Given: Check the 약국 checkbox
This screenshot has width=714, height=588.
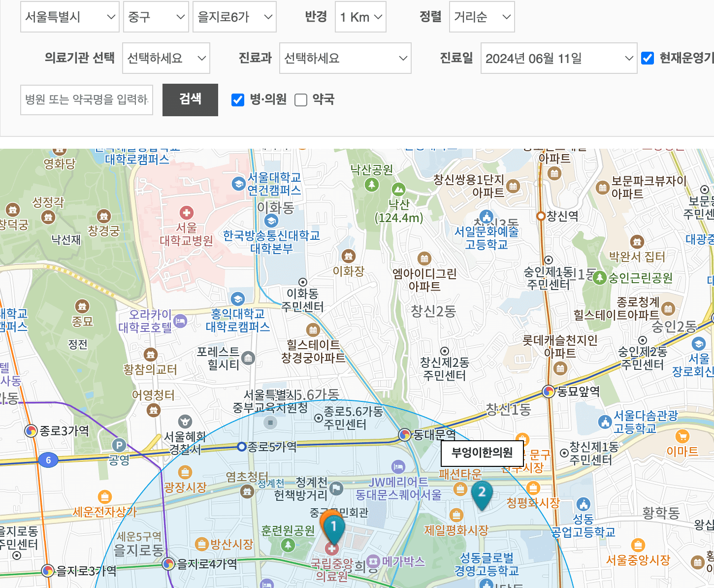Looking at the screenshot, I should pos(301,100).
